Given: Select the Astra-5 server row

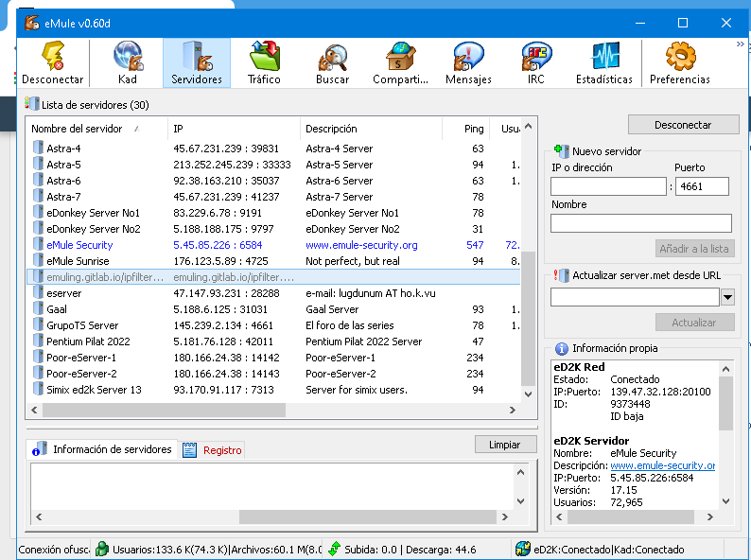Looking at the screenshot, I should tap(273, 165).
